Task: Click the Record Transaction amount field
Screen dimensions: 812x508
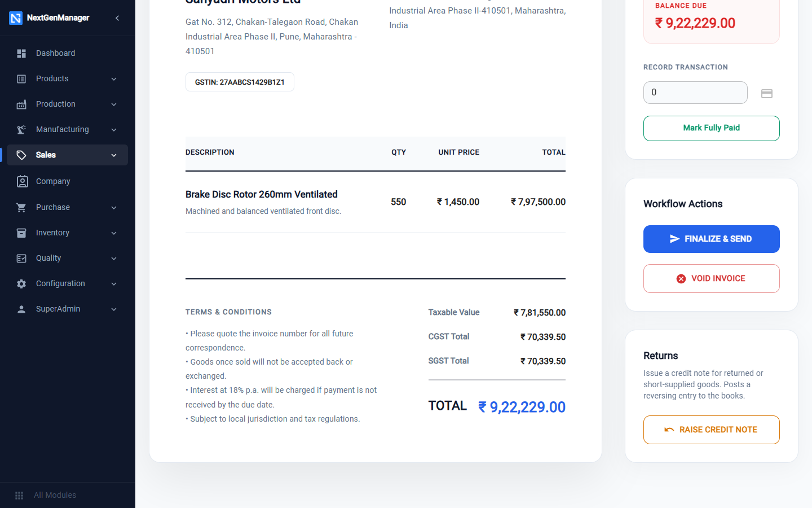Action: pyautogui.click(x=695, y=93)
